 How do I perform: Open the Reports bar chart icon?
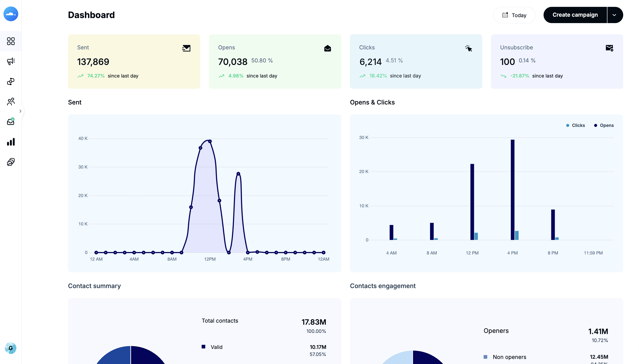(11, 142)
